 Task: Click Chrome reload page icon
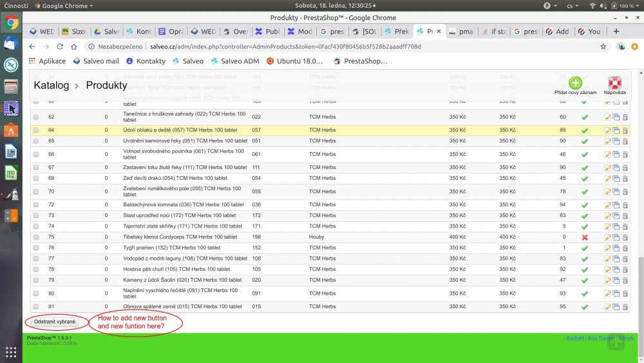pos(60,46)
